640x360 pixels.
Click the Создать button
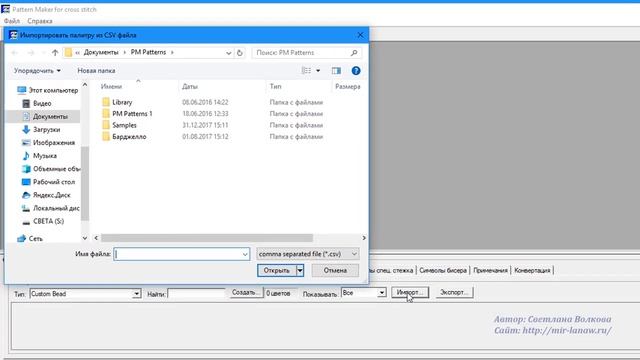pos(246,293)
